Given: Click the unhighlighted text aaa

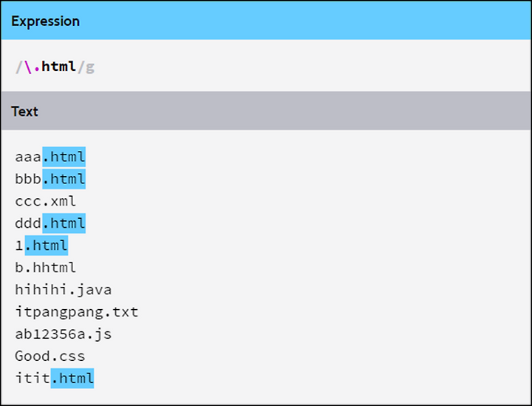Looking at the screenshot, I should pyautogui.click(x=28, y=158).
